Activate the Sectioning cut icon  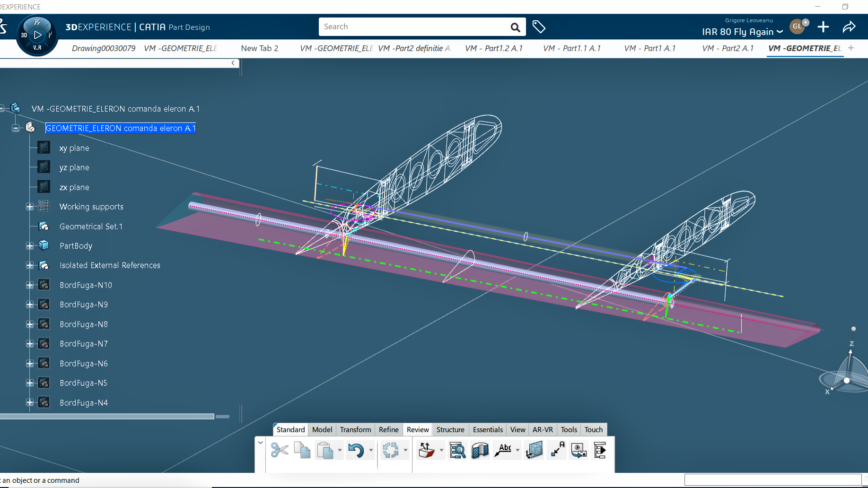(480, 450)
